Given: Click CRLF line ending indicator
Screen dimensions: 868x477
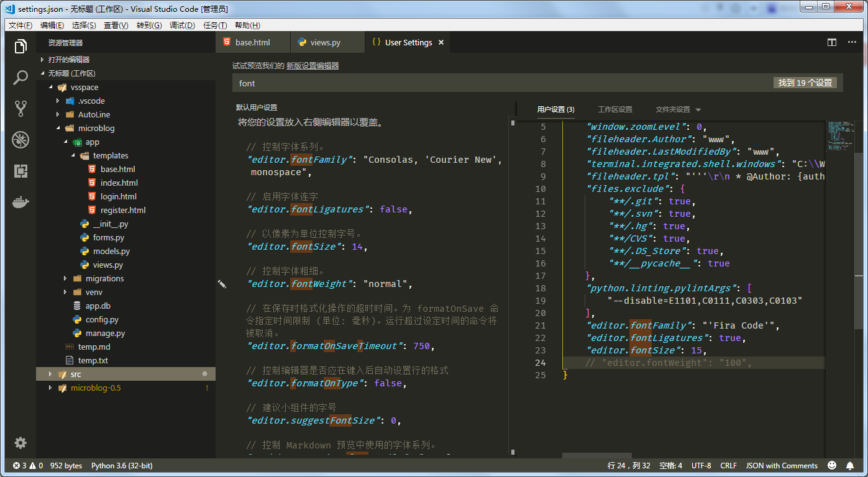Looking at the screenshot, I should 728,466.
